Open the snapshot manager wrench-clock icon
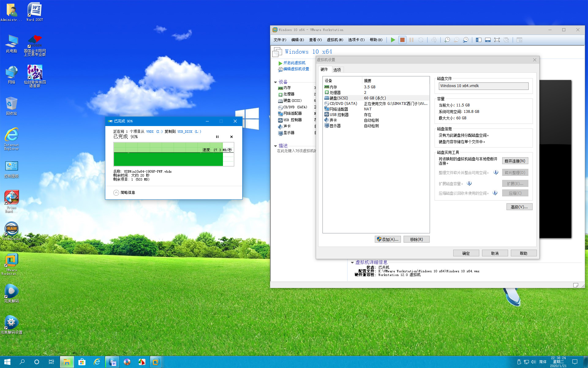Viewport: 588px width, 368px height. (x=466, y=40)
